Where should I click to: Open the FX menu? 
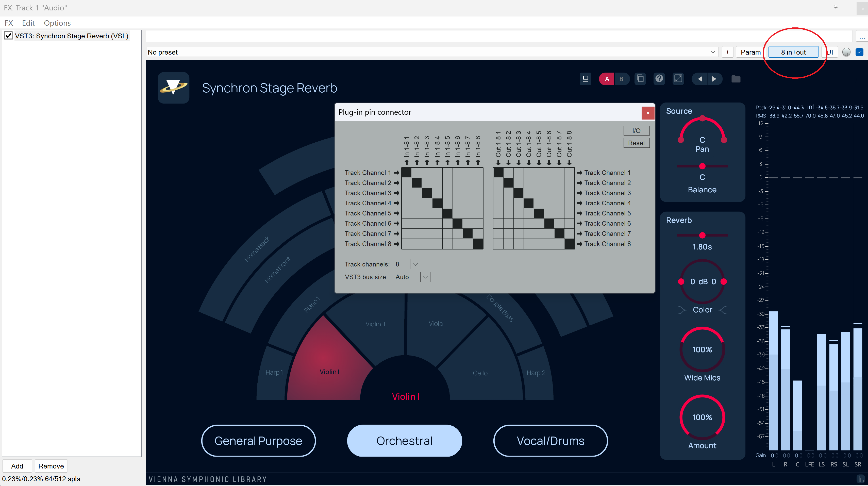point(9,23)
